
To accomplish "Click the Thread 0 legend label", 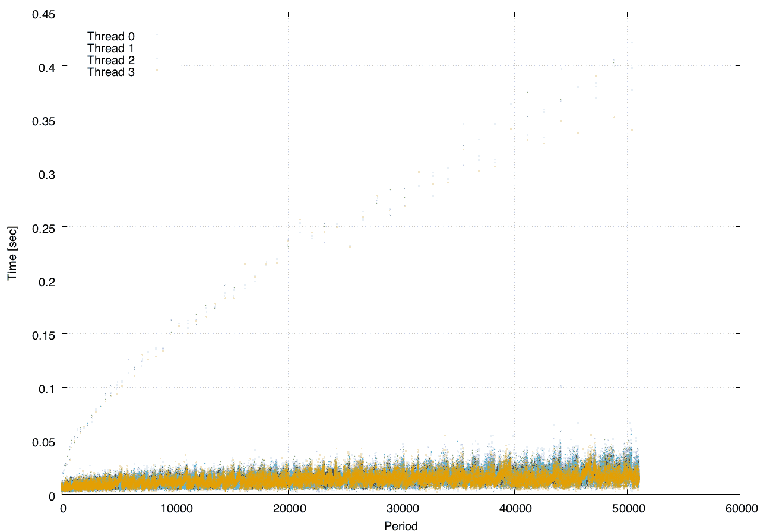I will (x=111, y=36).
